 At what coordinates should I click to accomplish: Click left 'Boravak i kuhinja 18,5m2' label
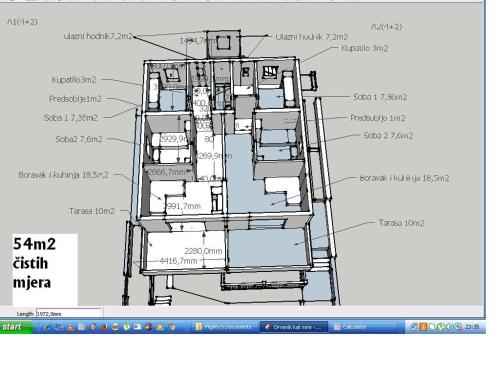[63, 175]
